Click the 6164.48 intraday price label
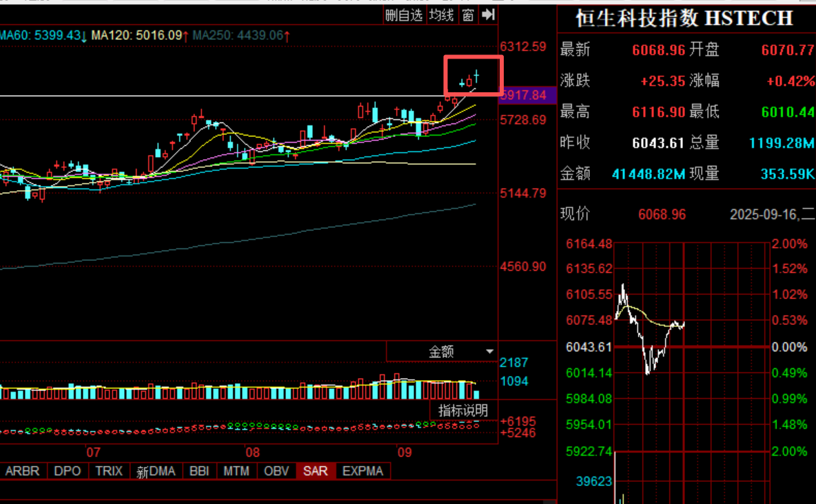Screen dimensions: 816x504 [x=589, y=244]
